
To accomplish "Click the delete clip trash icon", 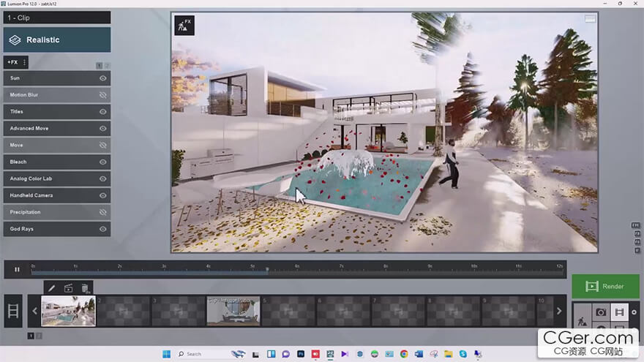I will point(85,288).
